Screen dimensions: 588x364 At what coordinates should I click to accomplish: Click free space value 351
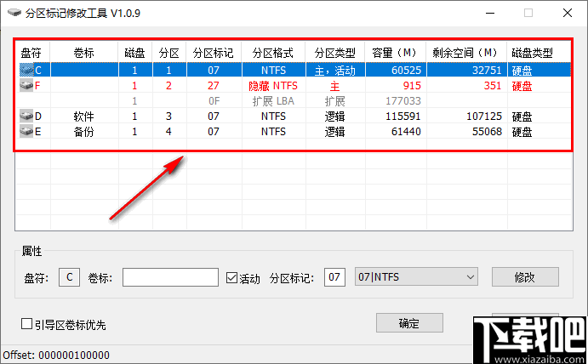point(493,86)
